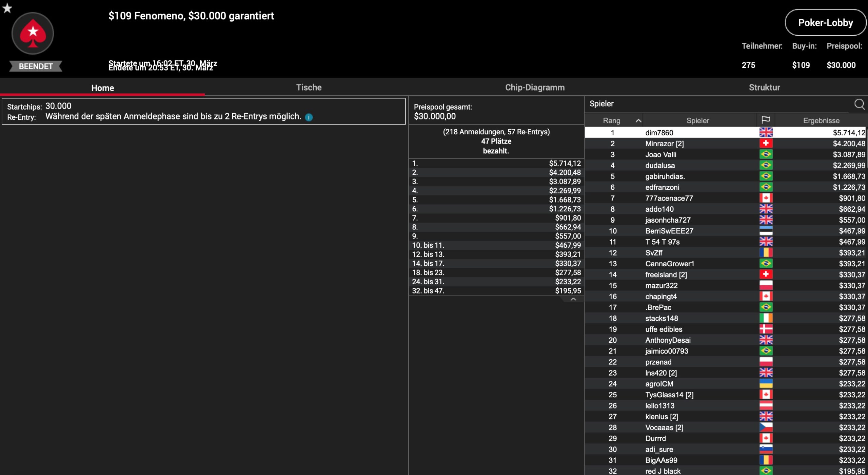Switch to the Tische tab
This screenshot has width=868, height=475.
pyautogui.click(x=309, y=88)
